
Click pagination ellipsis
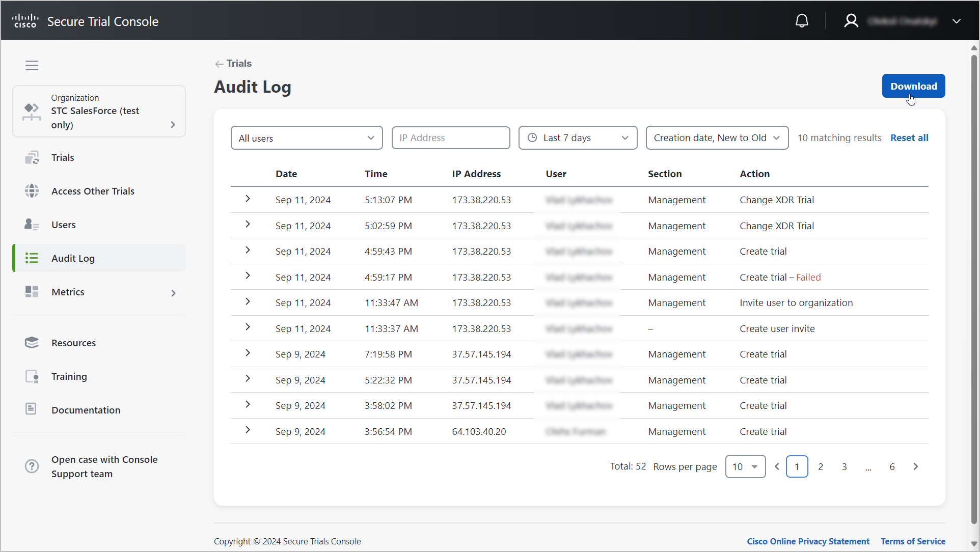tap(868, 468)
